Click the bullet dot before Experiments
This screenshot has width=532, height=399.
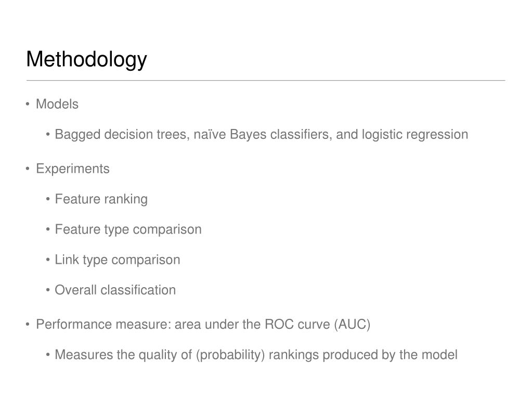tap(28, 169)
